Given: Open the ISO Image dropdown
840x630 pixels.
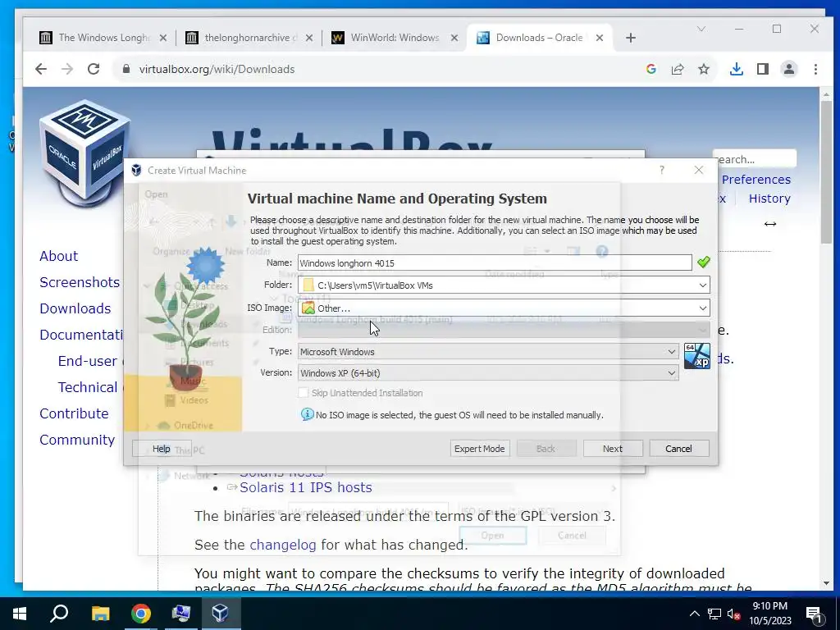Looking at the screenshot, I should click(x=702, y=308).
